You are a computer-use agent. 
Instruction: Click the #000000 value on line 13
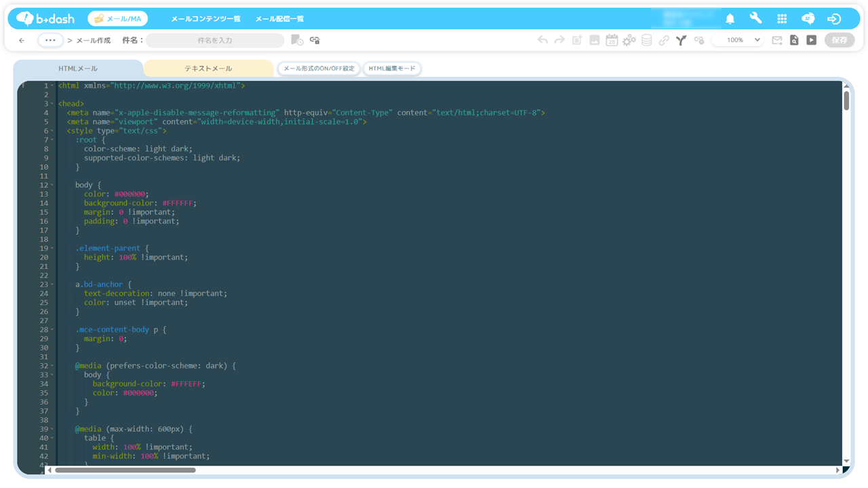(131, 194)
